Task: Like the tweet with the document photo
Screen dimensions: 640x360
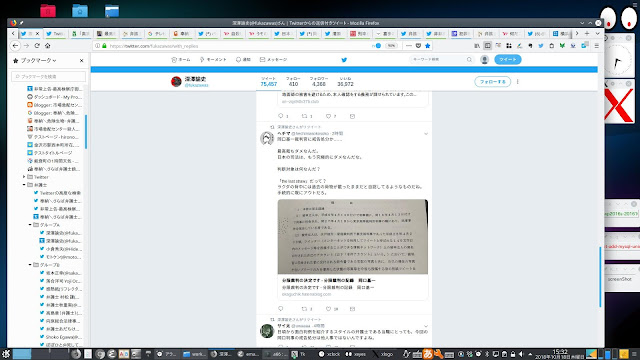Action: pos(328,309)
